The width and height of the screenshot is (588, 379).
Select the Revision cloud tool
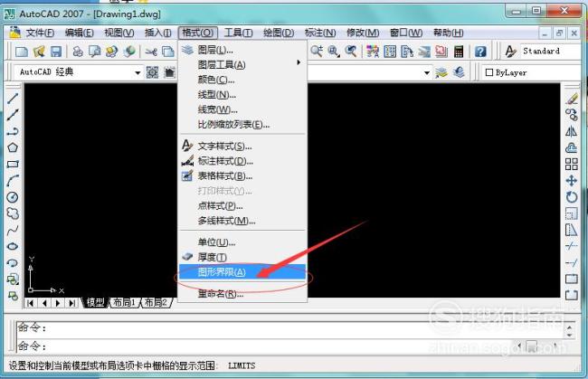[x=13, y=213]
